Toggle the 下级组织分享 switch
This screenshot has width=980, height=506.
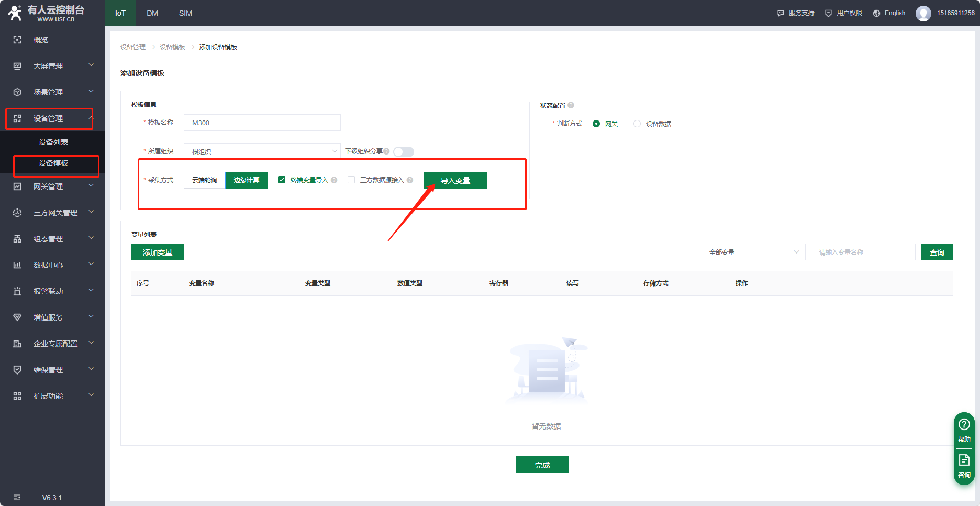tap(404, 152)
